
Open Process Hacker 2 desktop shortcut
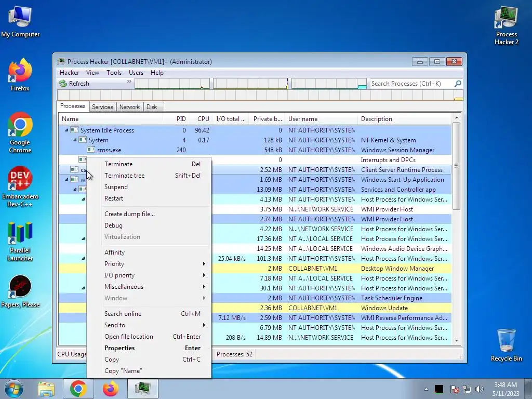coord(506,26)
